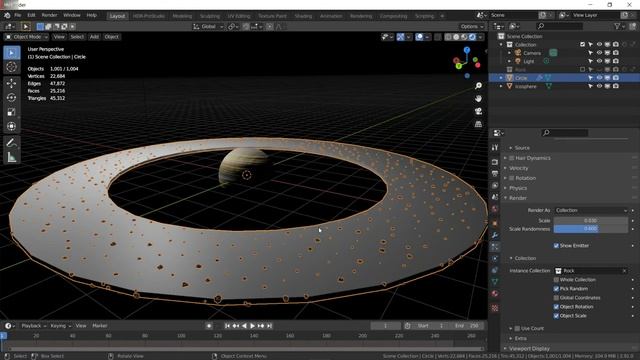
Task: Hide the Icosphere via eye icon
Action: pyautogui.click(x=599, y=86)
